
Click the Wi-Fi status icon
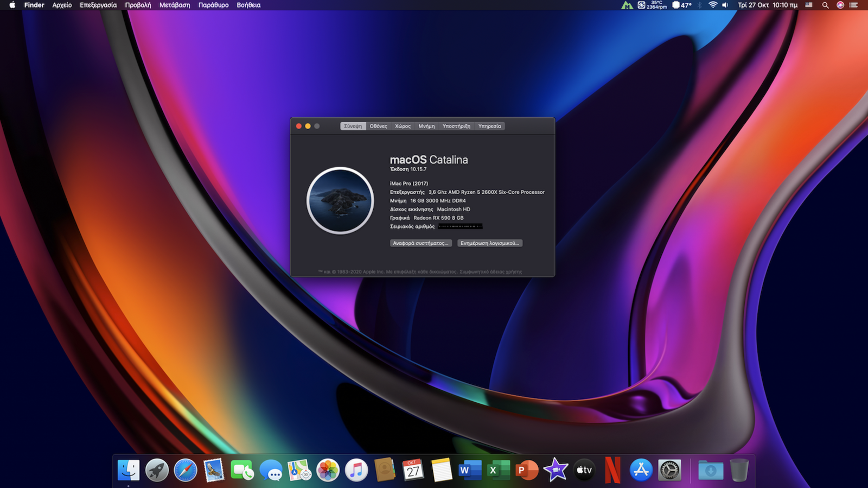click(x=713, y=5)
